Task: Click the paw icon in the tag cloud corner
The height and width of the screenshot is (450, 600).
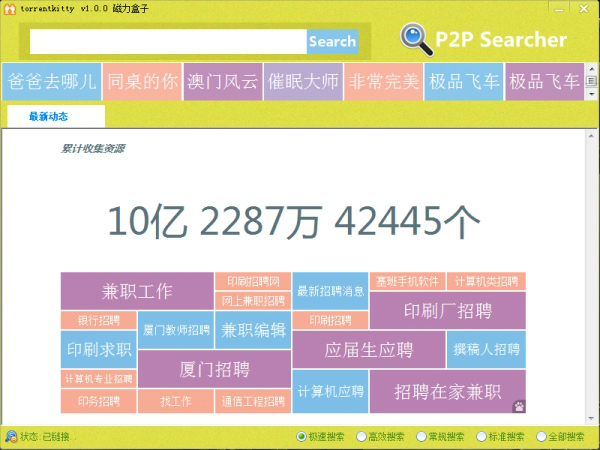Action: click(518, 405)
